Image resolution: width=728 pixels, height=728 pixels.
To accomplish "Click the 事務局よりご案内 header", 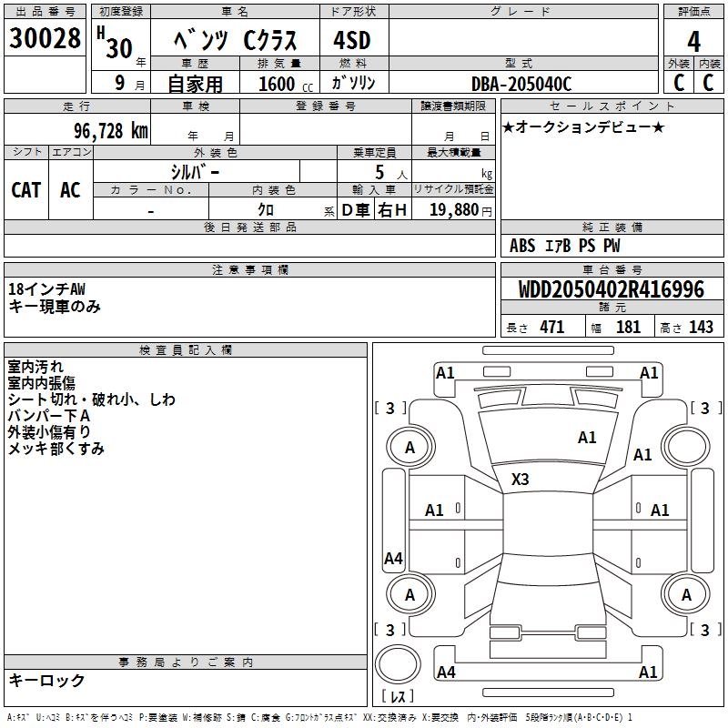I will coord(186,662).
